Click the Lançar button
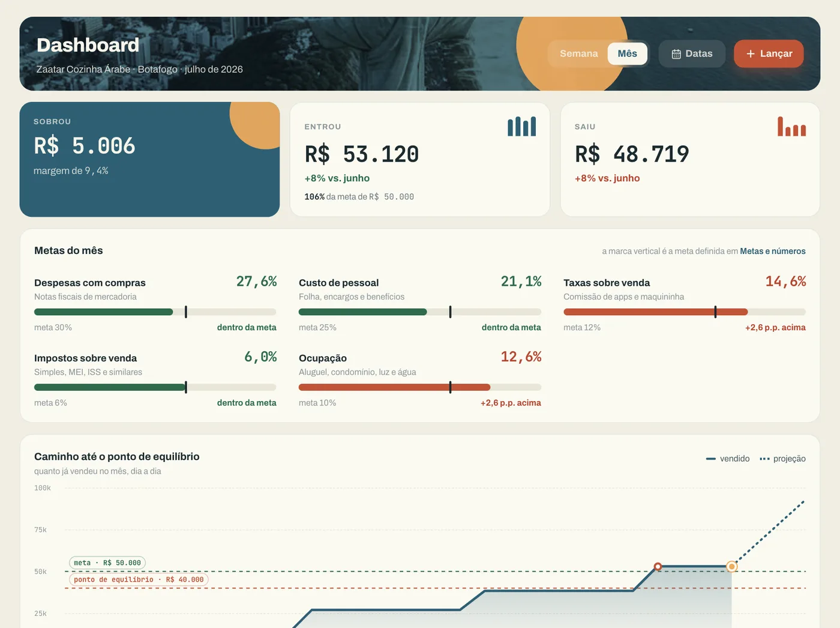This screenshot has width=840, height=628. [x=769, y=53]
